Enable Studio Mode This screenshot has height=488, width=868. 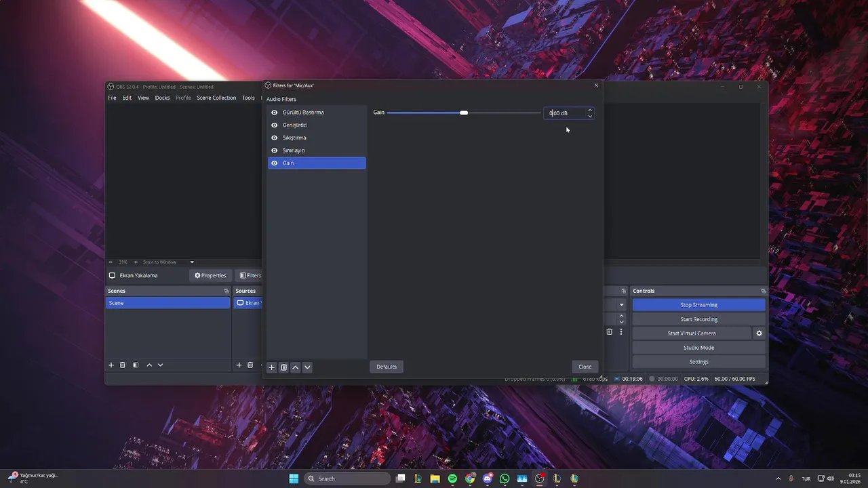pyautogui.click(x=698, y=348)
